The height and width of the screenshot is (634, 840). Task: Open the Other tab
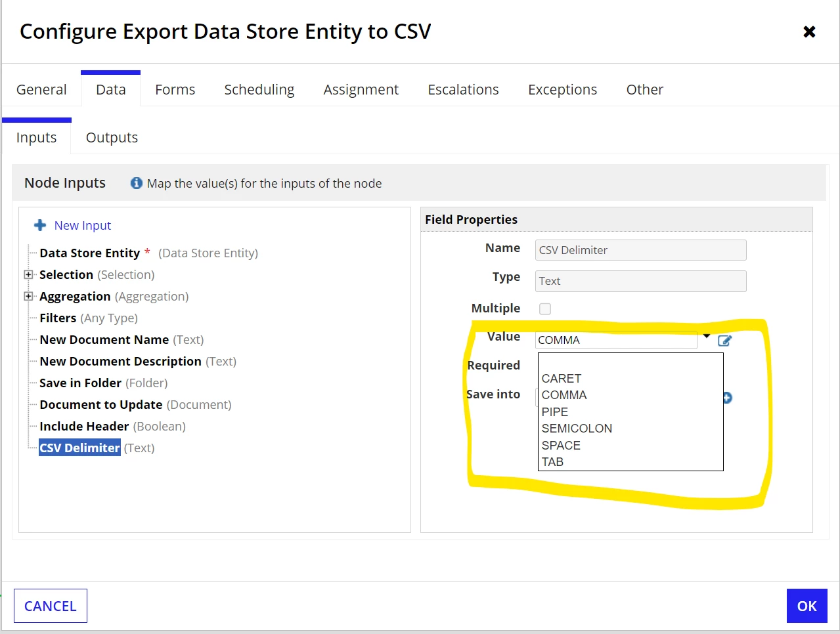(x=644, y=89)
